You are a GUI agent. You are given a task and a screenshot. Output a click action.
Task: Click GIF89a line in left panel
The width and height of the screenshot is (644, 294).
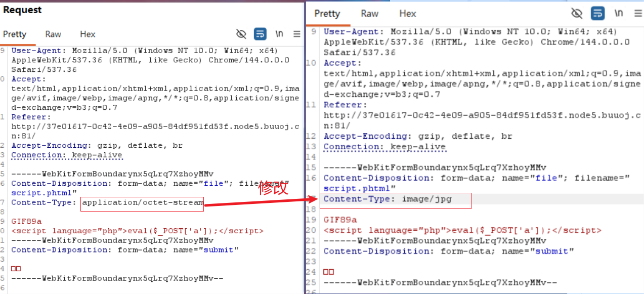[26, 222]
